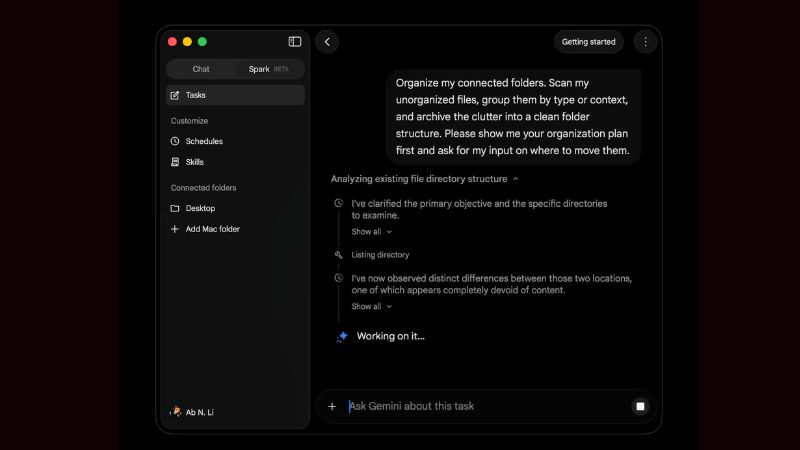Open the three-dot more options menu

(645, 42)
